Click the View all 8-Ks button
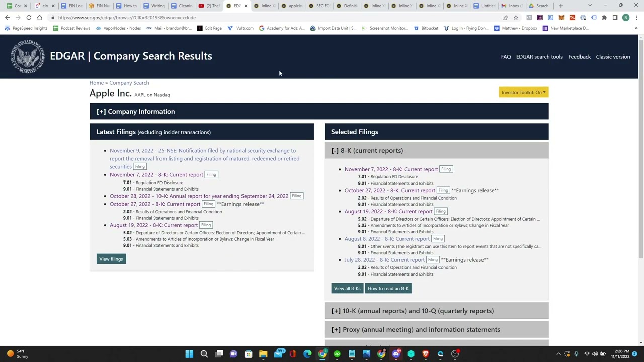The width and height of the screenshot is (644, 362). pos(347,288)
